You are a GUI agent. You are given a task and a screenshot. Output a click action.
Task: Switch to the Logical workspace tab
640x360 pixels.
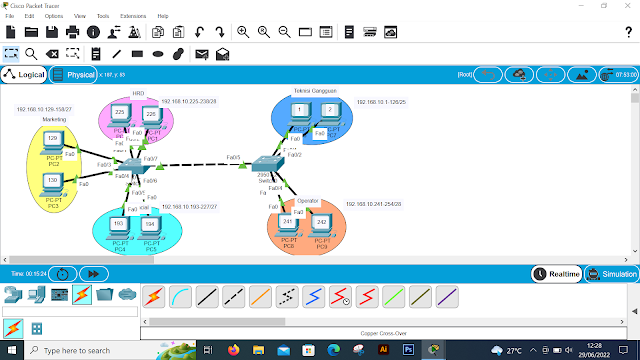tap(24, 75)
